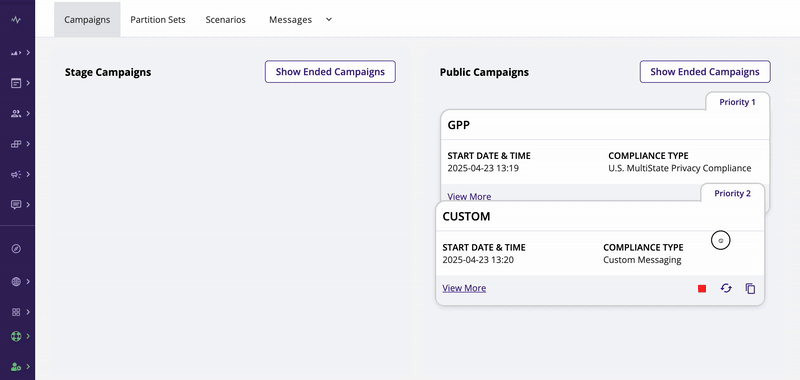This screenshot has height=380, width=800.
Task: Open the globe icon in sidebar
Action: (x=16, y=282)
